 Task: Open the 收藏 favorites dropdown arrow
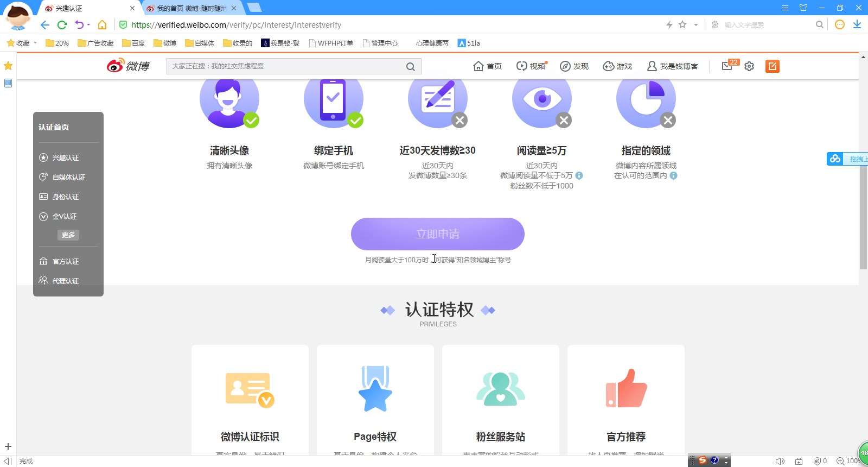pyautogui.click(x=35, y=43)
